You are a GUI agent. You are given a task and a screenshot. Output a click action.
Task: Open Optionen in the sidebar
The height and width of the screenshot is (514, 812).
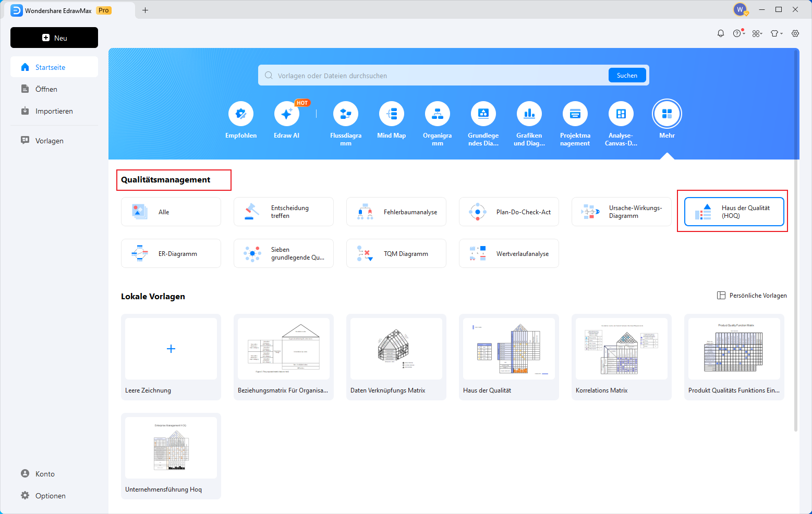(54, 496)
